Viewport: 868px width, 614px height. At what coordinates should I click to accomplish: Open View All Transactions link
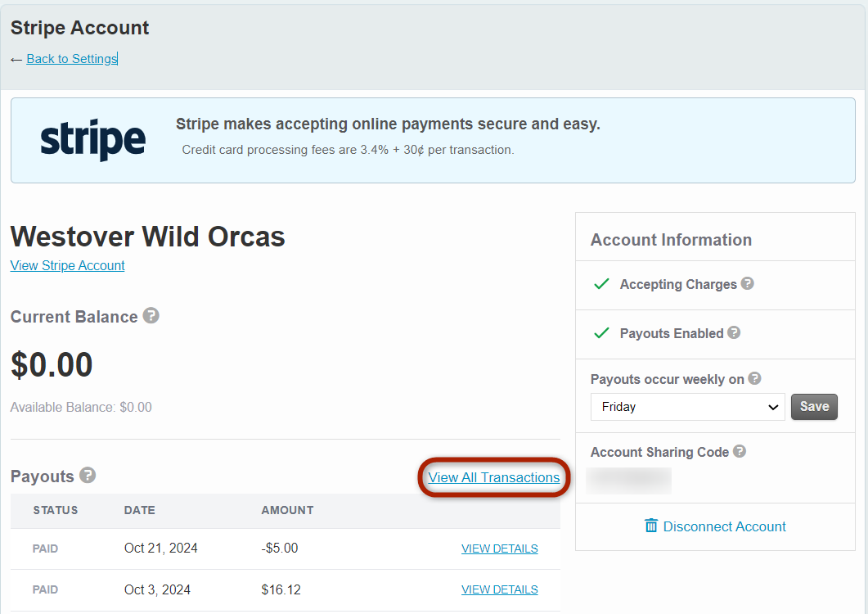(x=494, y=477)
